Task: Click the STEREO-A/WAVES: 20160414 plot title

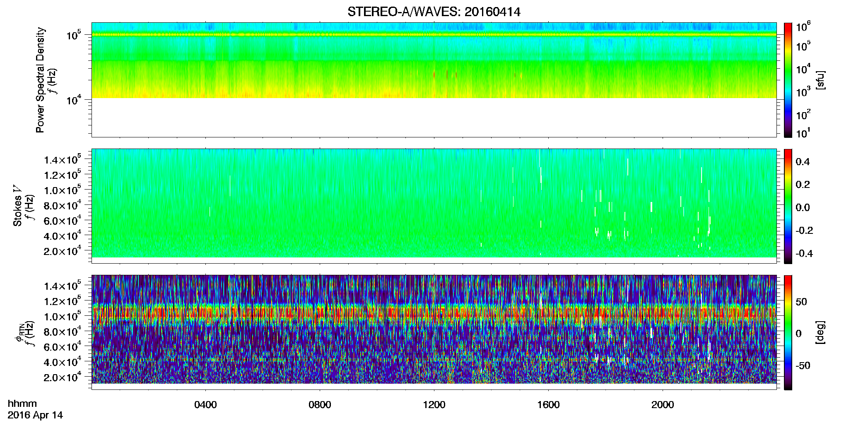Action: (x=434, y=12)
